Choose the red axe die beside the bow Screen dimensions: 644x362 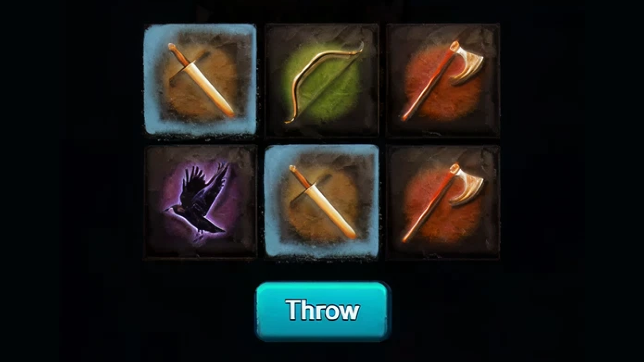click(x=443, y=80)
